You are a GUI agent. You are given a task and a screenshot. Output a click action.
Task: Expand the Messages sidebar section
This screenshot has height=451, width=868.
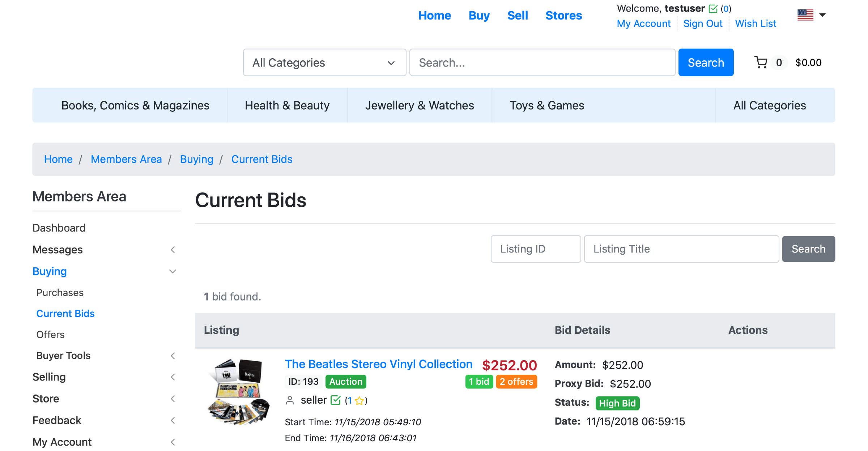click(x=173, y=250)
